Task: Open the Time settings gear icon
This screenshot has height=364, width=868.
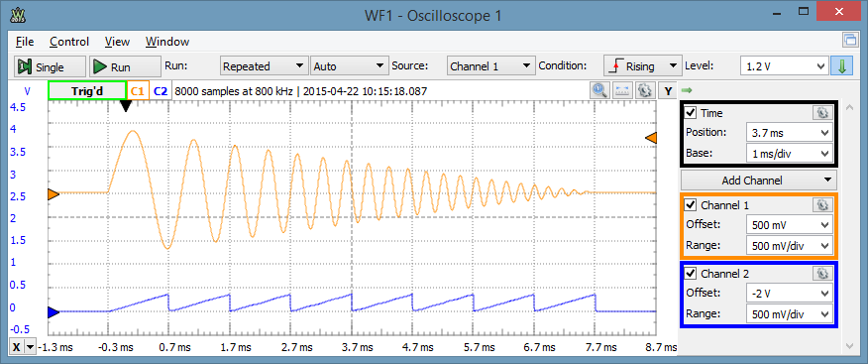Action: click(x=821, y=113)
